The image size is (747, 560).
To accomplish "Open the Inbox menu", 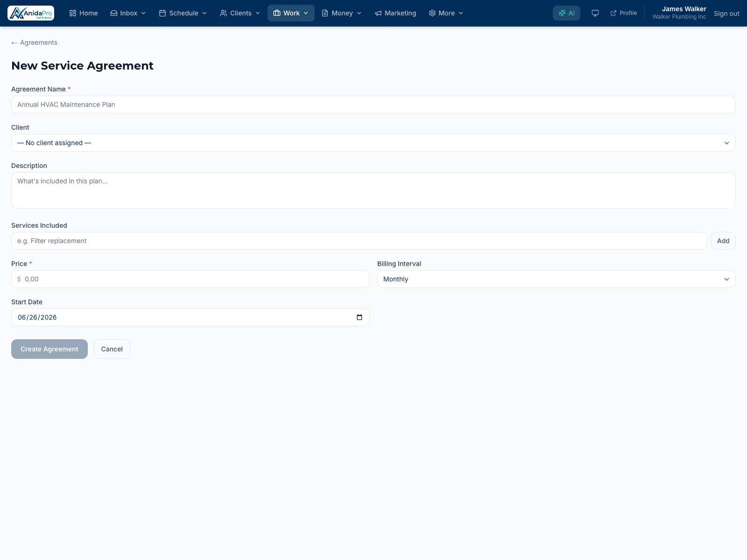I will tap(128, 13).
